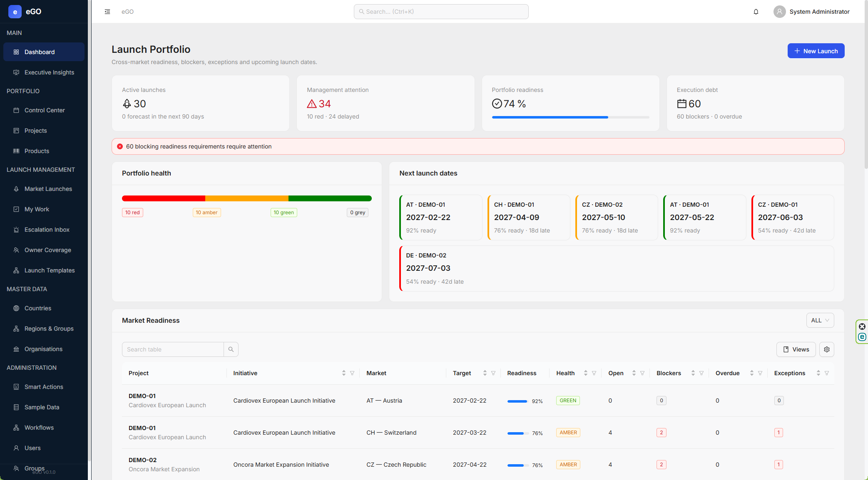This screenshot has height=480, width=868.
Task: Open the CZ · DEMO-01 2027-06-03 launch card
Action: pos(793,218)
